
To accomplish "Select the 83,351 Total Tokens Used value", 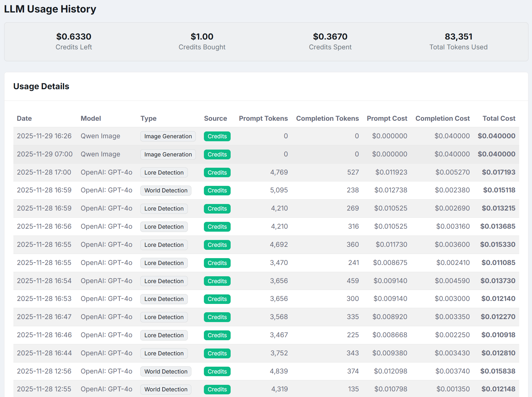I will (x=459, y=37).
